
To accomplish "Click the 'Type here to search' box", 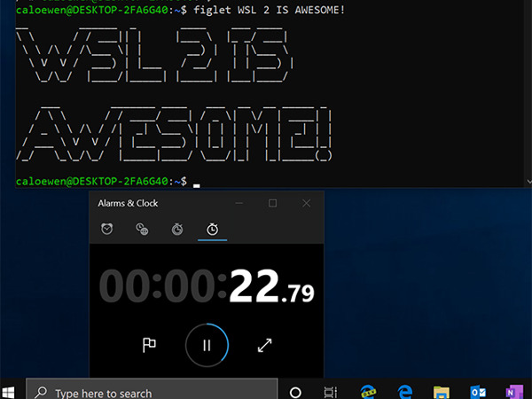I will coord(151,392).
